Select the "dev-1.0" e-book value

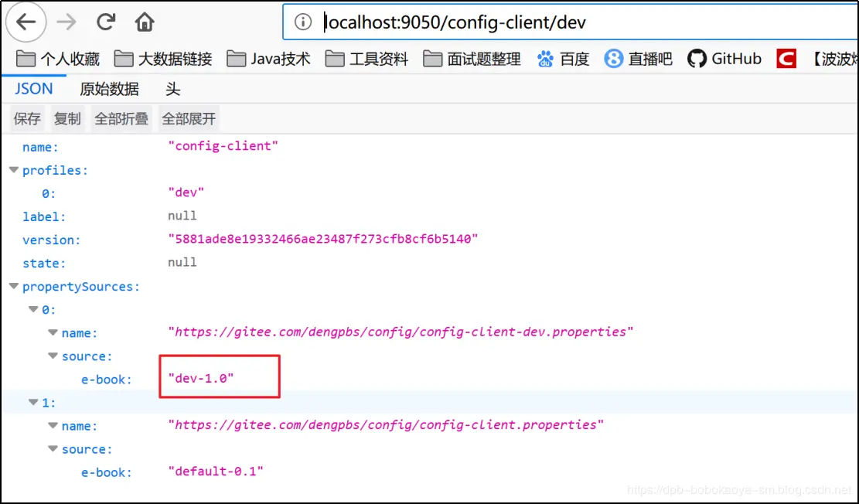point(200,378)
